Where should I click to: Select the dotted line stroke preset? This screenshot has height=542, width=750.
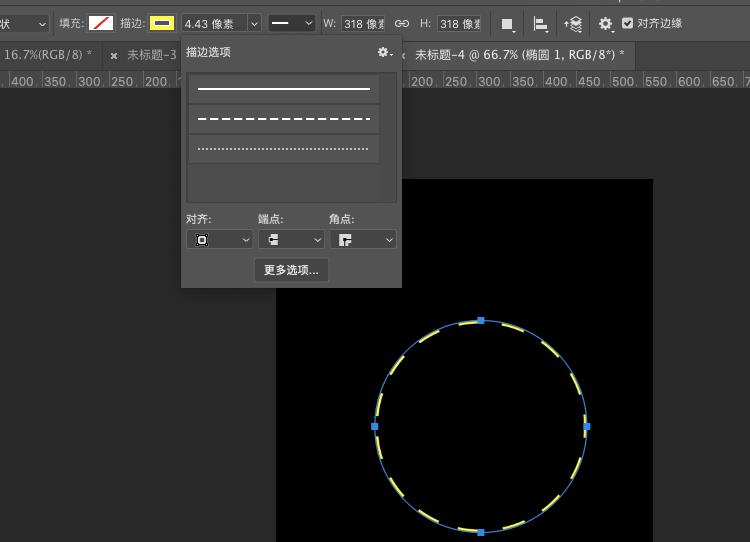point(284,149)
